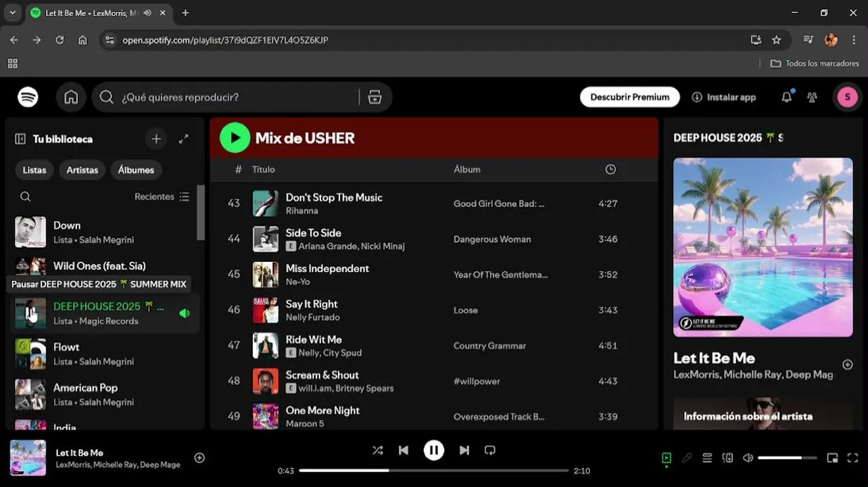Click the Spotify logo
868x487 pixels.
click(28, 97)
